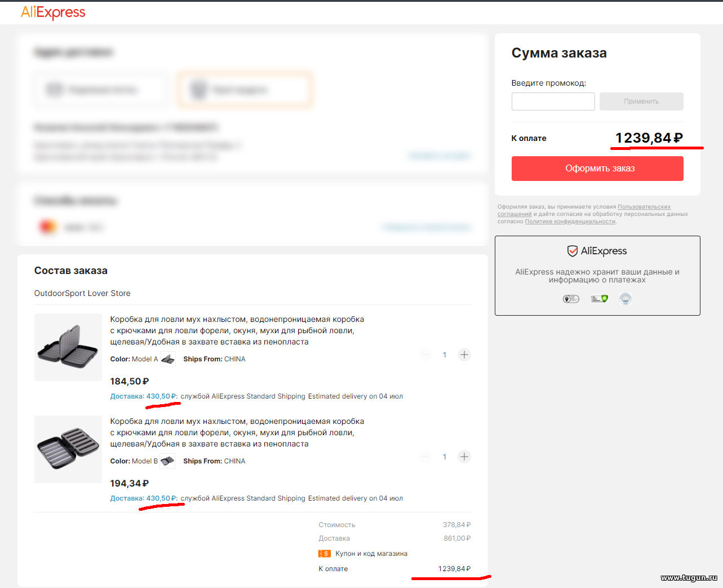This screenshot has width=723, height=588.
Task: Decrease quantity of the Model A item
Action: coord(425,355)
